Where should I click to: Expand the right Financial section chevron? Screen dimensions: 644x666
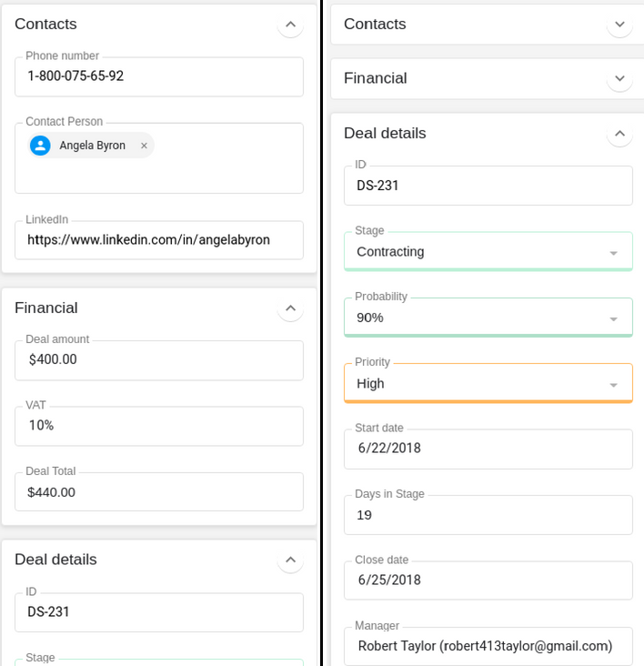619,78
